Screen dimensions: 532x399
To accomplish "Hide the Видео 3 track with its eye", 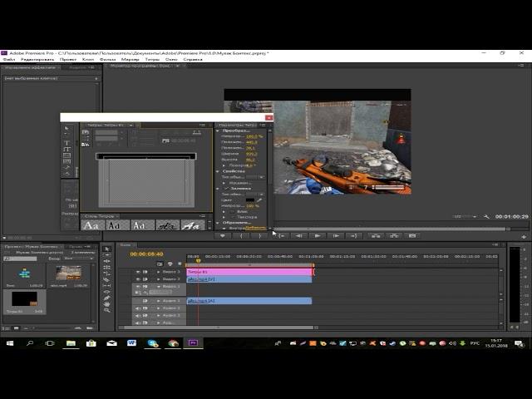I will 138,272.
